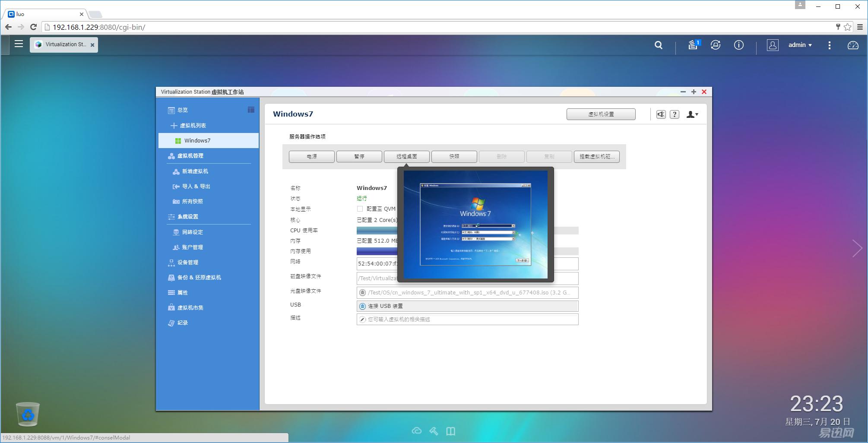This screenshot has height=443, width=868.
Task: Open background tasks icon with badge
Action: (693, 45)
